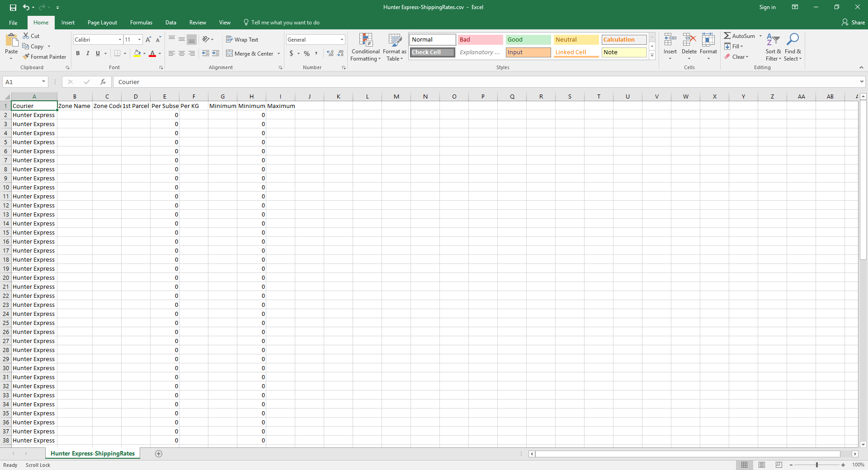Viewport: 868px width, 470px height.
Task: Click Comma Style icon
Action: [x=316, y=53]
